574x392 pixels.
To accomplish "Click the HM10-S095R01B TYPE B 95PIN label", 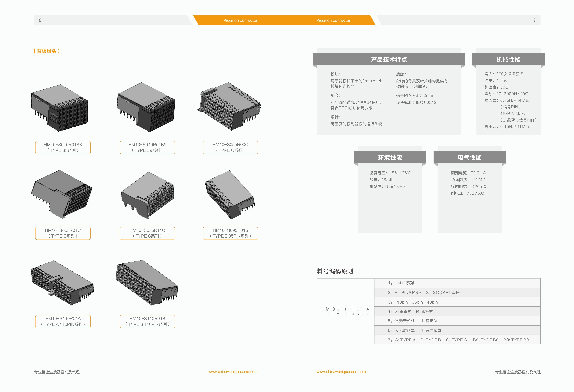I will pos(230,233).
